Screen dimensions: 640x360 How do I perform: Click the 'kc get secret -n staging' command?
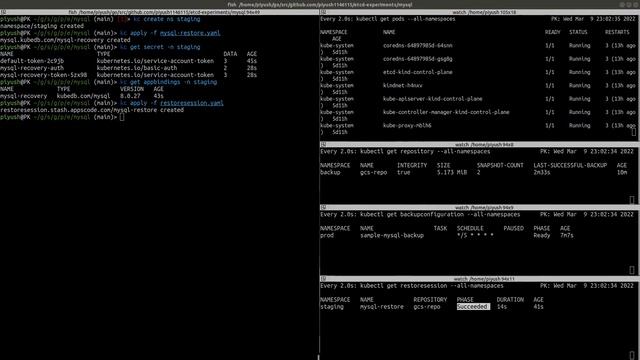pyautogui.click(x=160, y=47)
